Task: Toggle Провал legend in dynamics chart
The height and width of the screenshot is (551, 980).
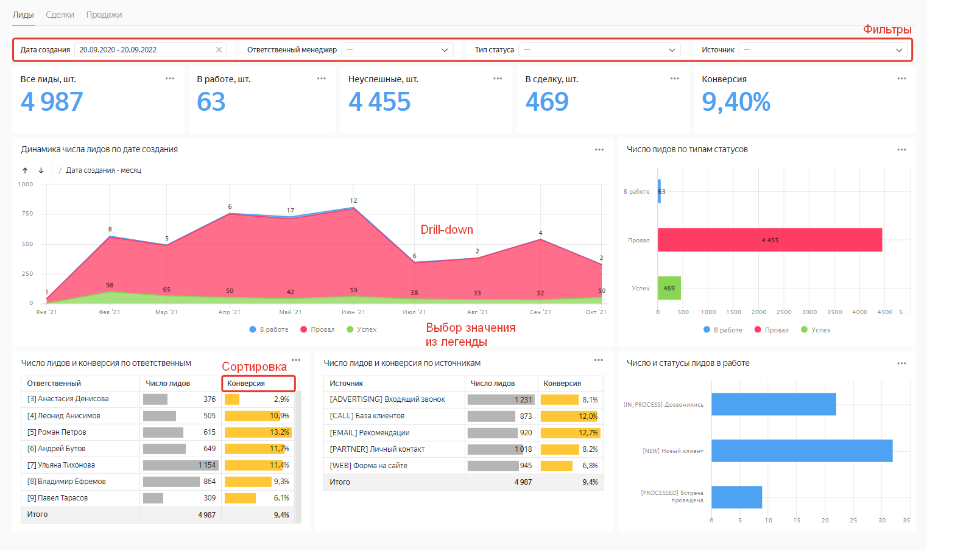Action: (x=317, y=329)
